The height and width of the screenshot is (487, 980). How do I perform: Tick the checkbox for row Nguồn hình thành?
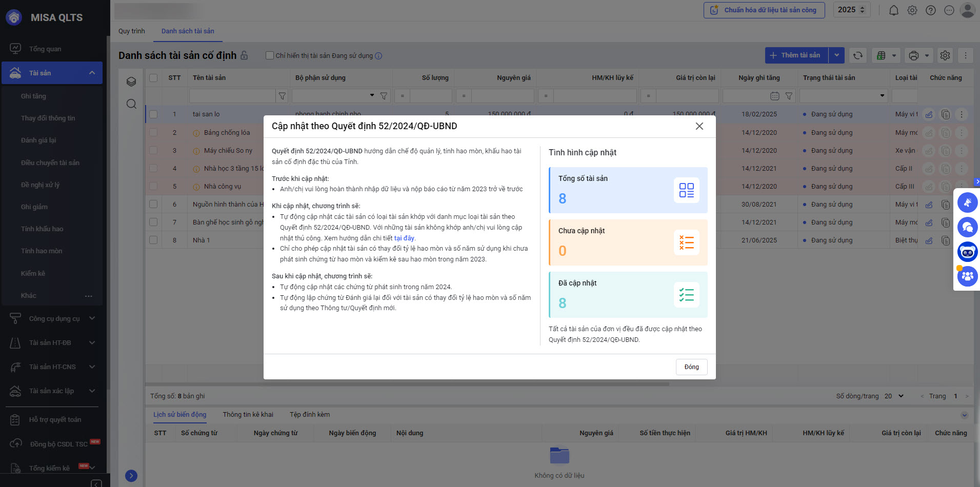[153, 205]
